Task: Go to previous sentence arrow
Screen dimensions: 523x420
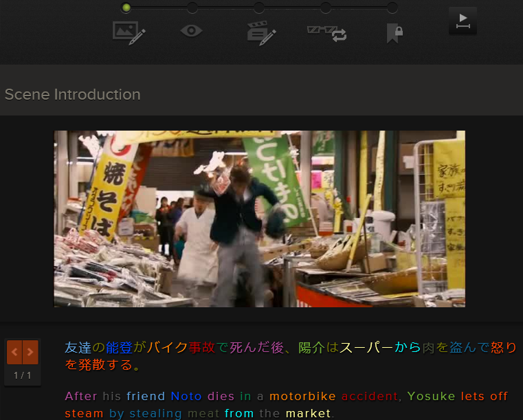Action: point(14,352)
